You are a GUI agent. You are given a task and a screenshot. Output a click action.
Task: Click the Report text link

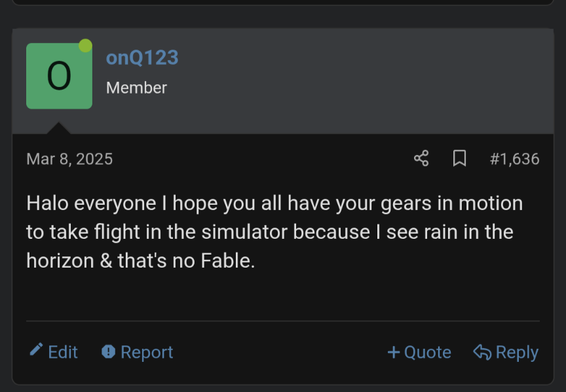[x=147, y=352]
